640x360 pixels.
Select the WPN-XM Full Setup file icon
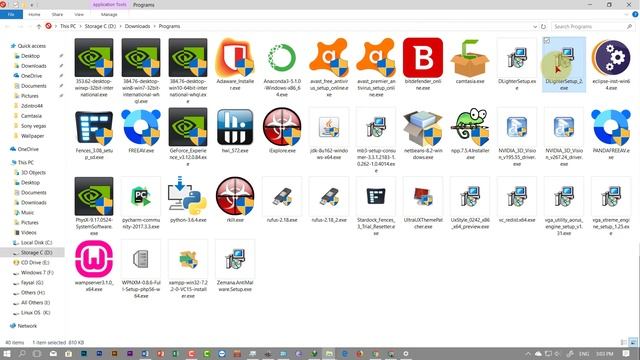(141, 259)
